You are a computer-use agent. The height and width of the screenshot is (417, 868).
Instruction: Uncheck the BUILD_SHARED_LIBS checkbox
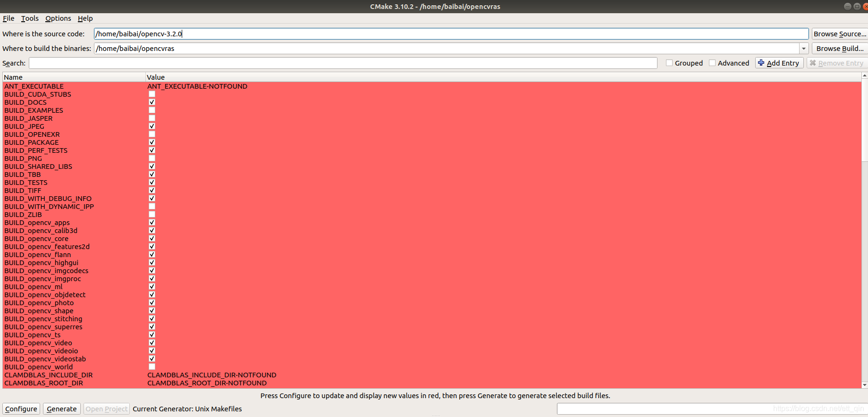click(152, 166)
